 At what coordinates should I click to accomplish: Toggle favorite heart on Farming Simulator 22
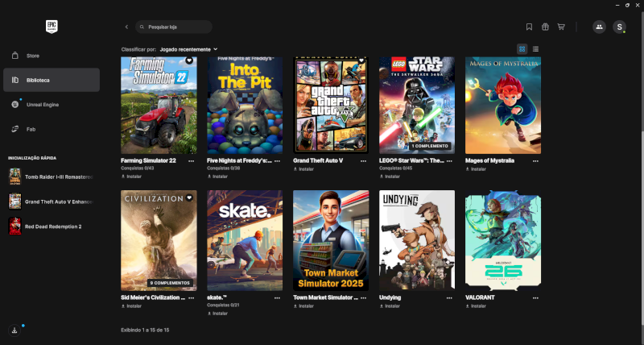point(189,60)
